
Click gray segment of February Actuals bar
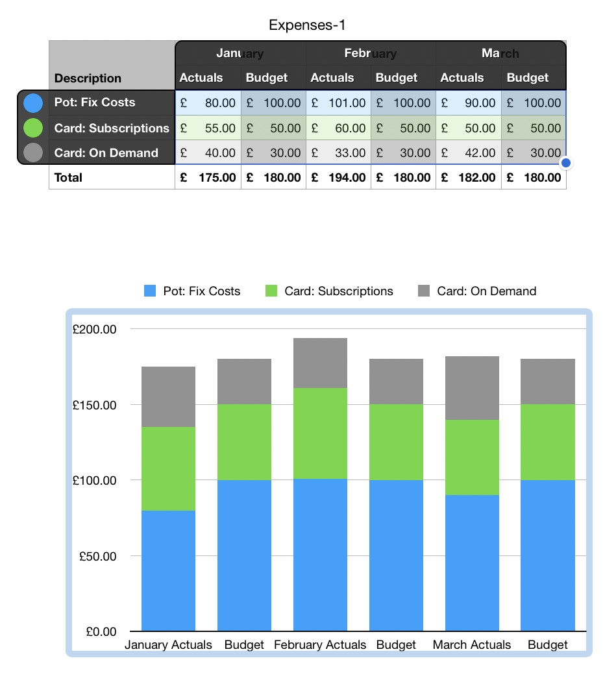[x=320, y=363]
